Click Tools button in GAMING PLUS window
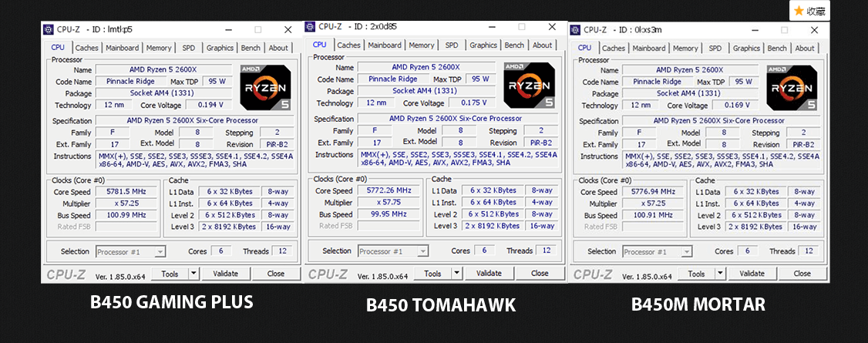Screen dimensions: 868x343 click(170, 274)
